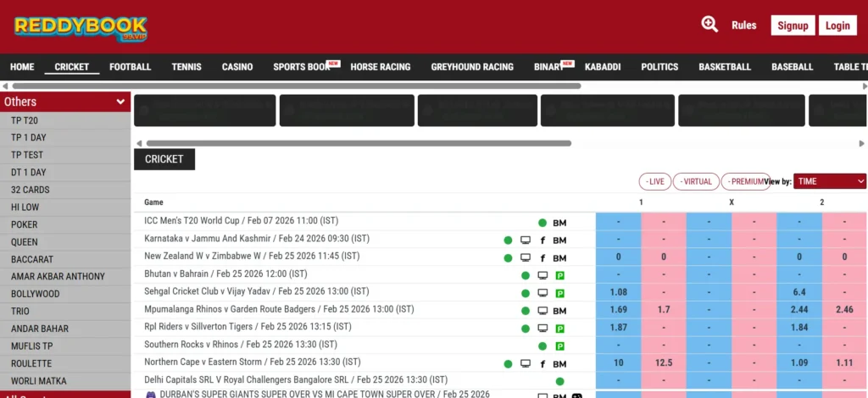This screenshot has height=398, width=868.
Task: Open Mpumalanga Rhinos v Garden Route Badgers match
Action: (279, 309)
